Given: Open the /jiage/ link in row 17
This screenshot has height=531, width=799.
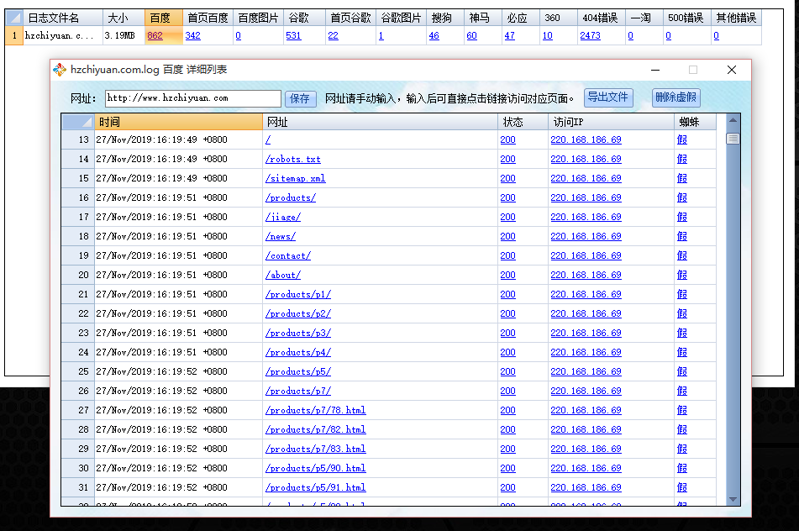Looking at the screenshot, I should pos(283,217).
